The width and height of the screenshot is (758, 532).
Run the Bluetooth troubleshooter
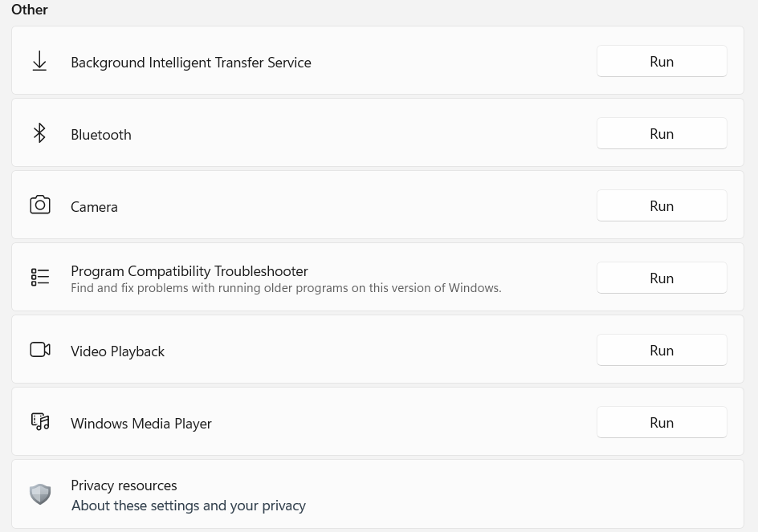(662, 134)
